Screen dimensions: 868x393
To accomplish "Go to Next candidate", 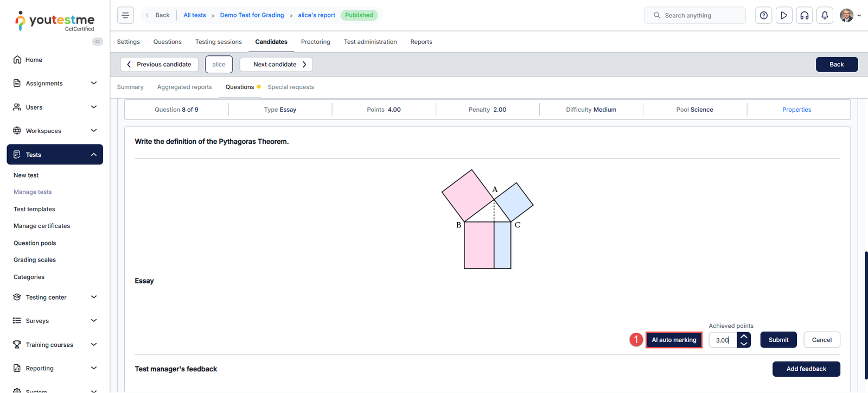I will point(276,64).
